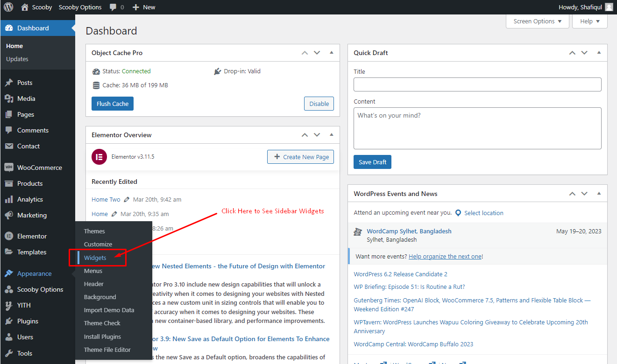The width and height of the screenshot is (617, 364).
Task: Open Themes in Appearance submenu
Action: (x=94, y=231)
